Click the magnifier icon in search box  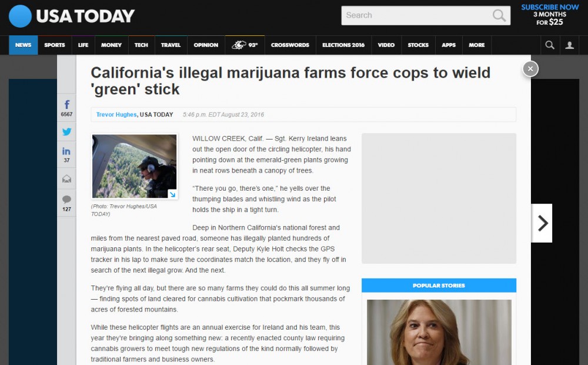click(x=499, y=15)
